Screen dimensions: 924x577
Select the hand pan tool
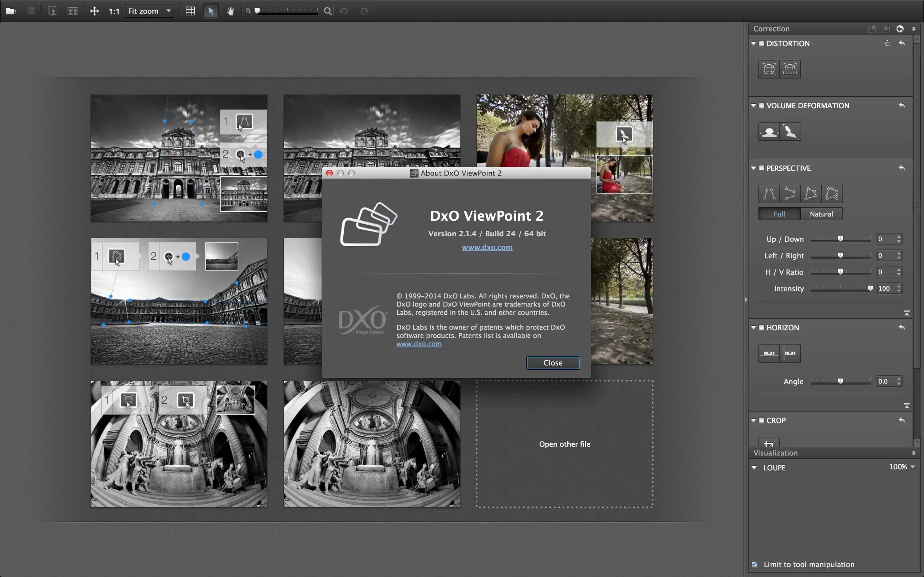point(230,11)
